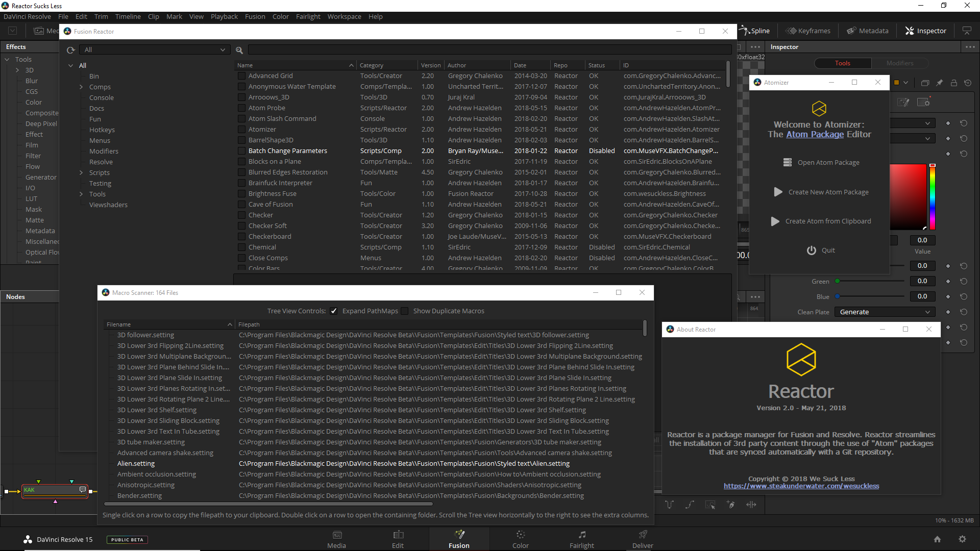Click Create Atom from Clipboard
The image size is (980, 551).
click(x=821, y=221)
